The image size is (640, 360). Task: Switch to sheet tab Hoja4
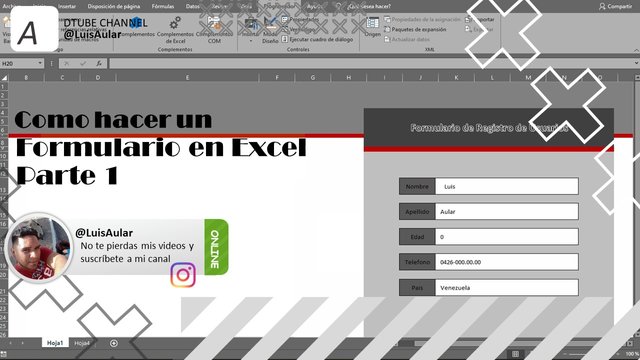coord(82,343)
